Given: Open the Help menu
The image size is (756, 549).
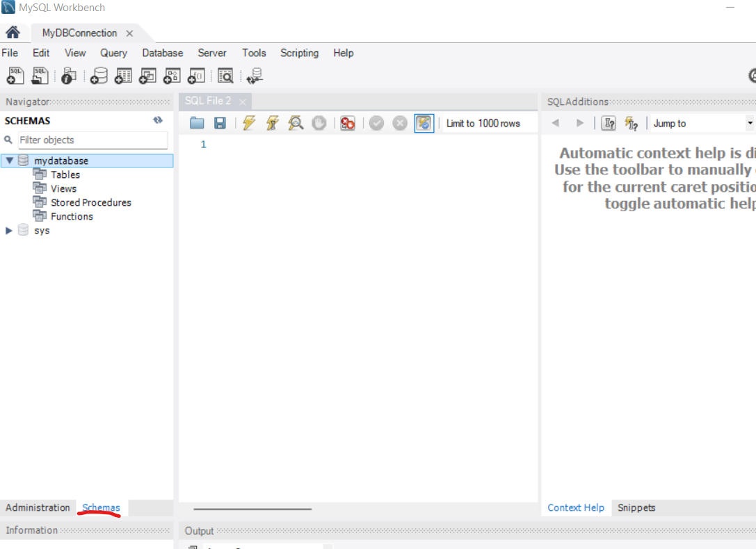Looking at the screenshot, I should tap(344, 53).
